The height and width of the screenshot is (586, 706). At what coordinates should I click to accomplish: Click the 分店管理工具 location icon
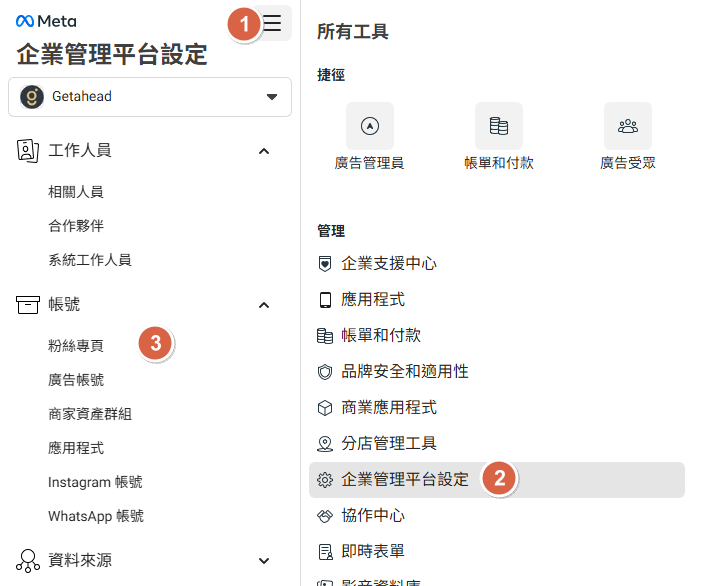coord(324,444)
